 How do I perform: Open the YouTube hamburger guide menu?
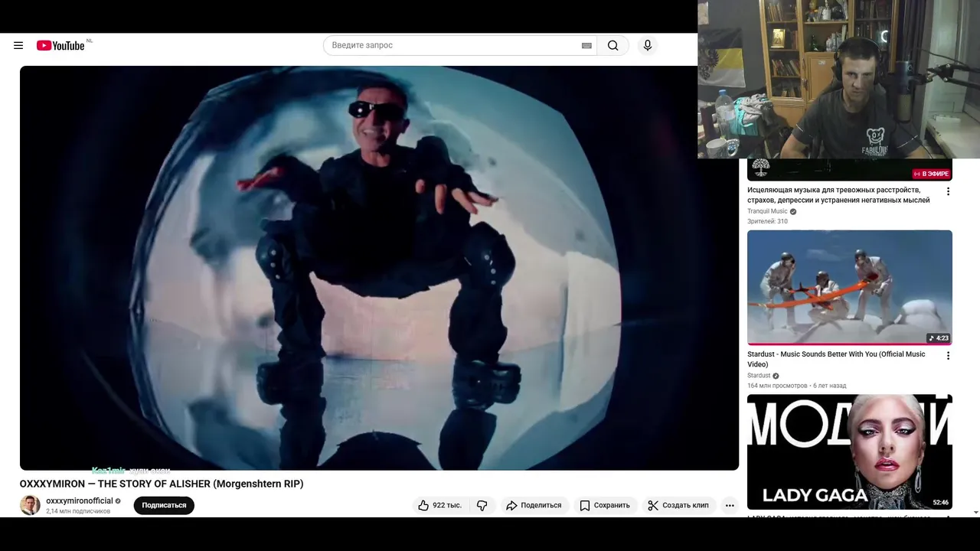[x=18, y=45]
